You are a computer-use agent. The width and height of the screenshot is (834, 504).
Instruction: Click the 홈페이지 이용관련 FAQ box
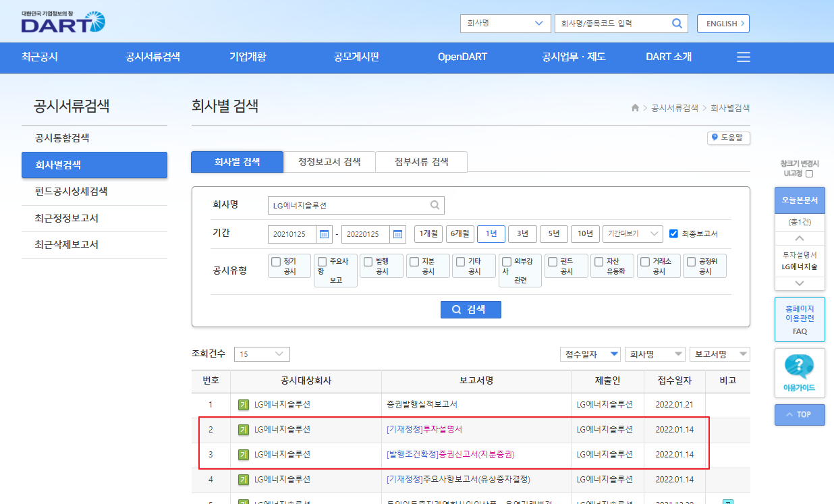(x=800, y=320)
